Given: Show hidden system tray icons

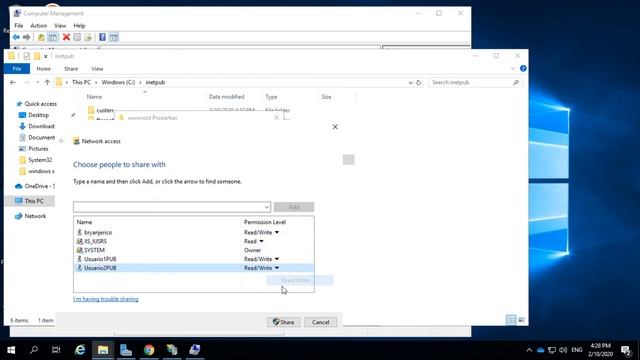Looking at the screenshot, I should (x=529, y=350).
